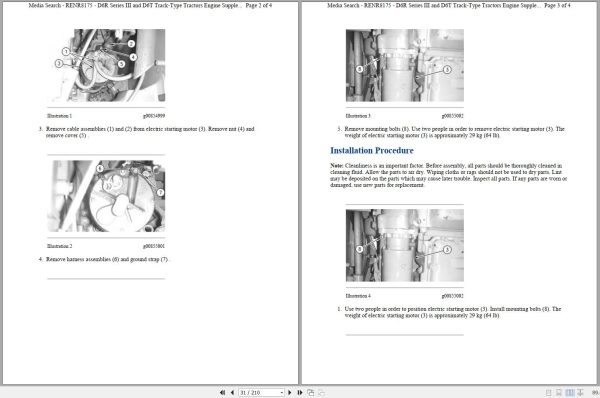Click the Note about cleanliness paragraph
The image size is (600, 398).
tap(449, 175)
